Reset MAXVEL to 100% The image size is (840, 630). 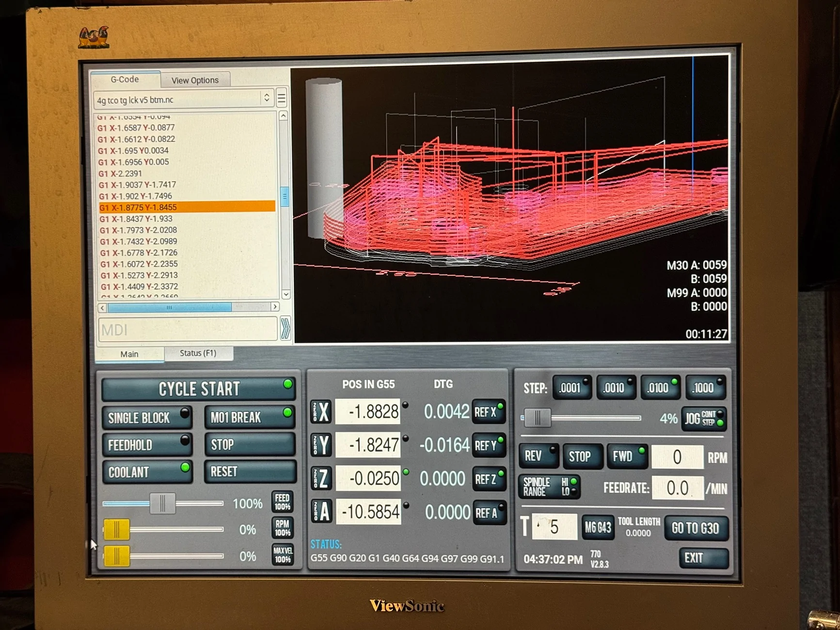coord(282,555)
